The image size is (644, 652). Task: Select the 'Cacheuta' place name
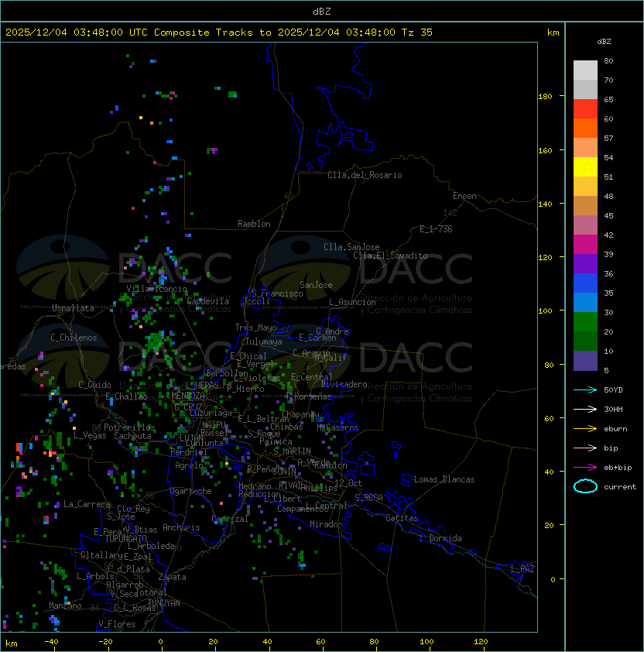[132, 436]
